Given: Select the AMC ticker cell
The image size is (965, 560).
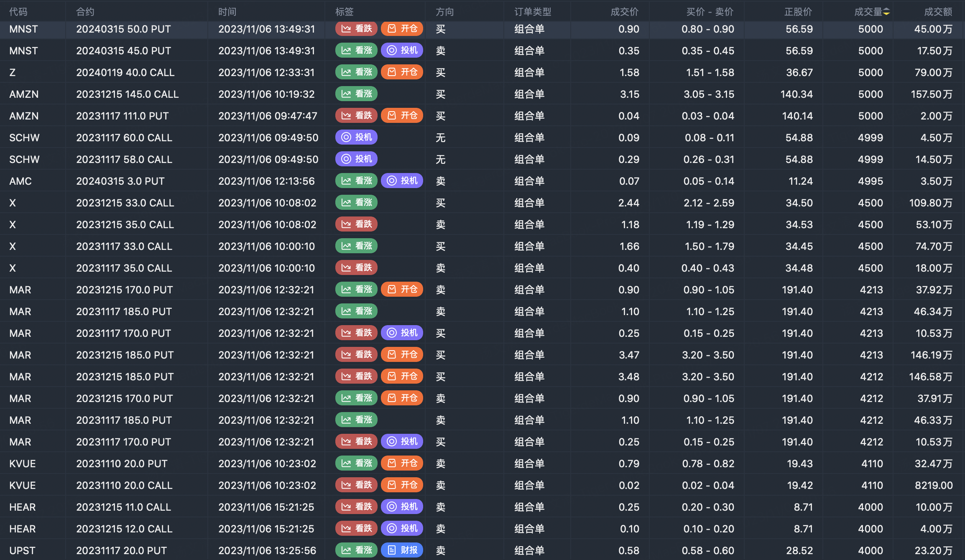Looking at the screenshot, I should 20,181.
